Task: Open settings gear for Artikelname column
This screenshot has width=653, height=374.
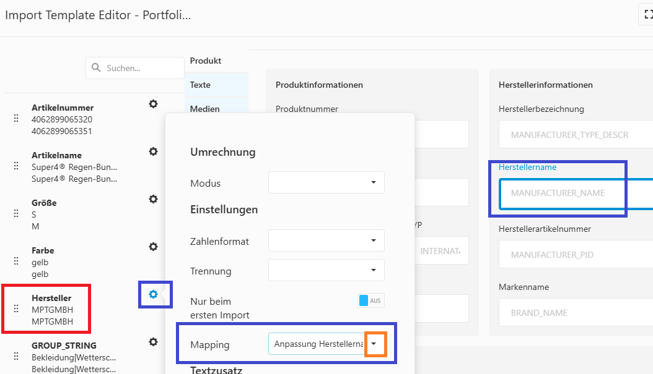Action: point(153,151)
